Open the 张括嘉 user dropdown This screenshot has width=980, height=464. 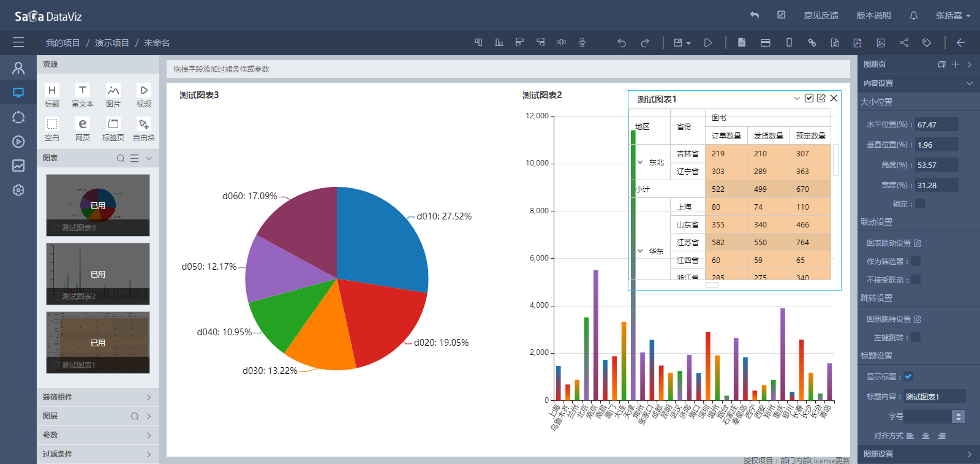coord(953,15)
